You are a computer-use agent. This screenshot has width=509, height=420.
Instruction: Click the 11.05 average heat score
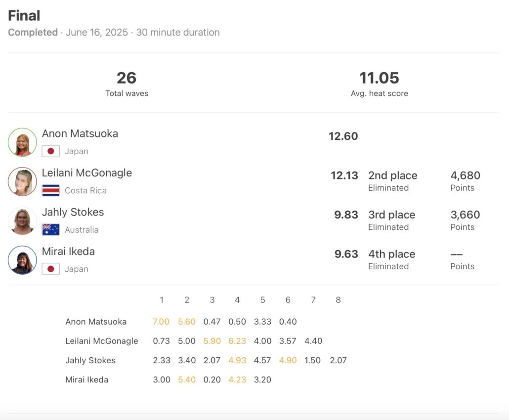pyautogui.click(x=379, y=78)
